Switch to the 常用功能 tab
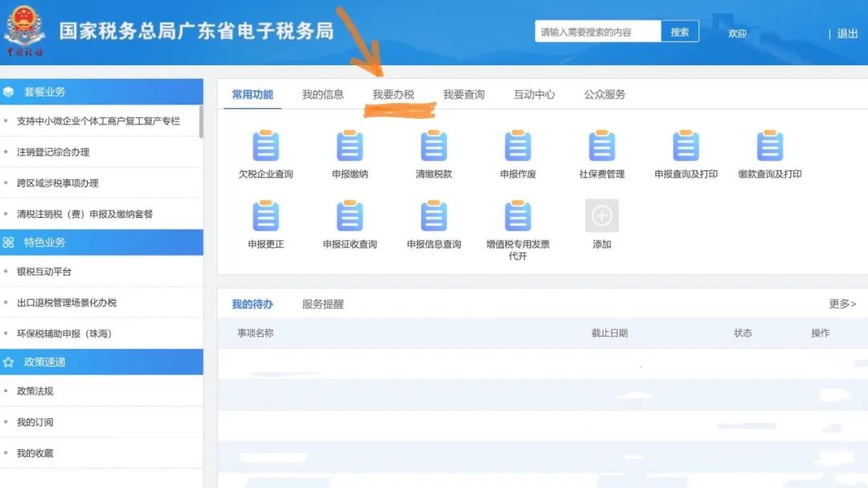This screenshot has width=868, height=488. click(x=252, y=95)
